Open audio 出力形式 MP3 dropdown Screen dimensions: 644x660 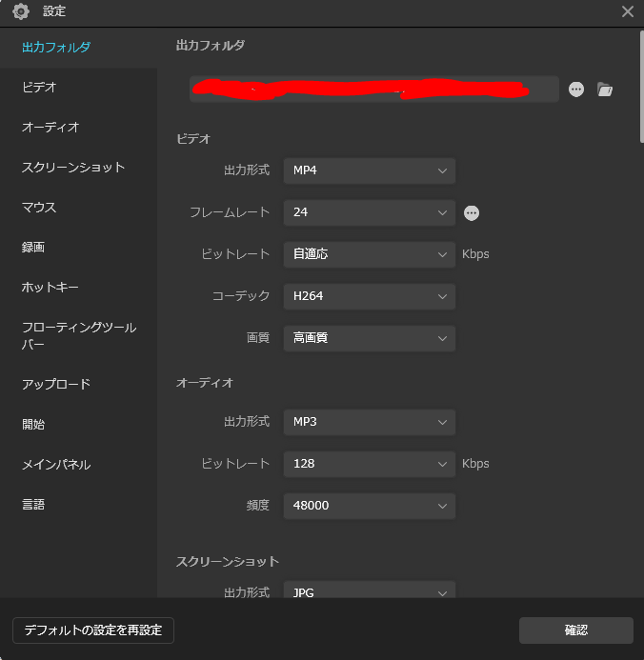click(369, 422)
